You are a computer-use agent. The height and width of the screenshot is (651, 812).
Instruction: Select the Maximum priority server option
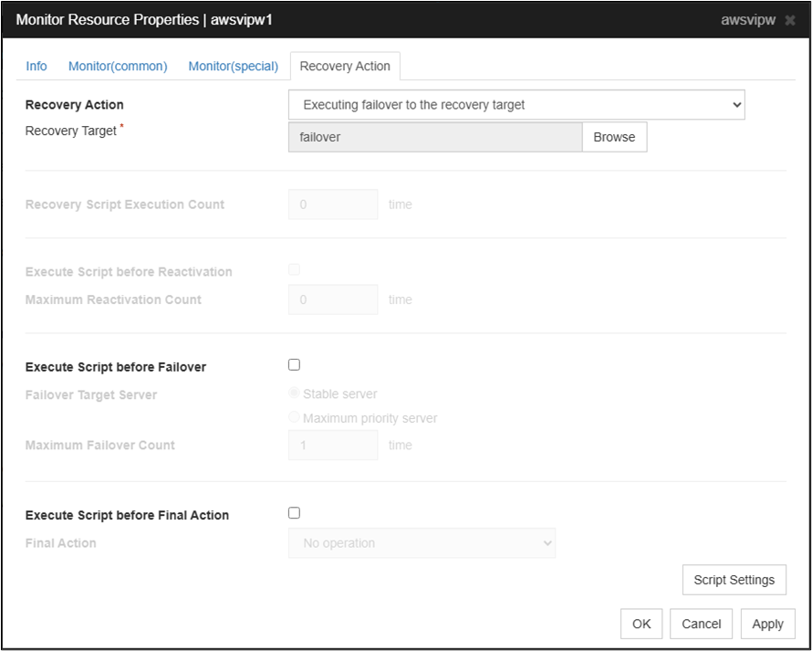click(294, 416)
